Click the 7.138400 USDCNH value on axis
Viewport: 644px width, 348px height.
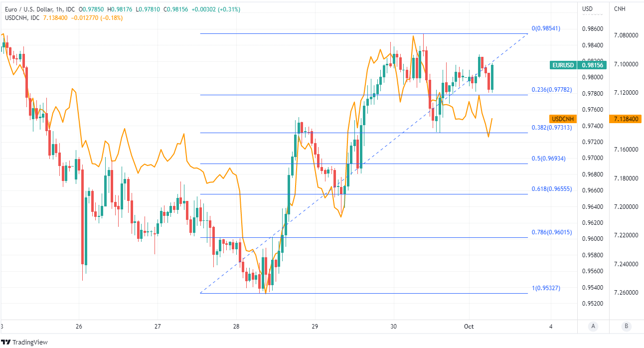(x=627, y=119)
